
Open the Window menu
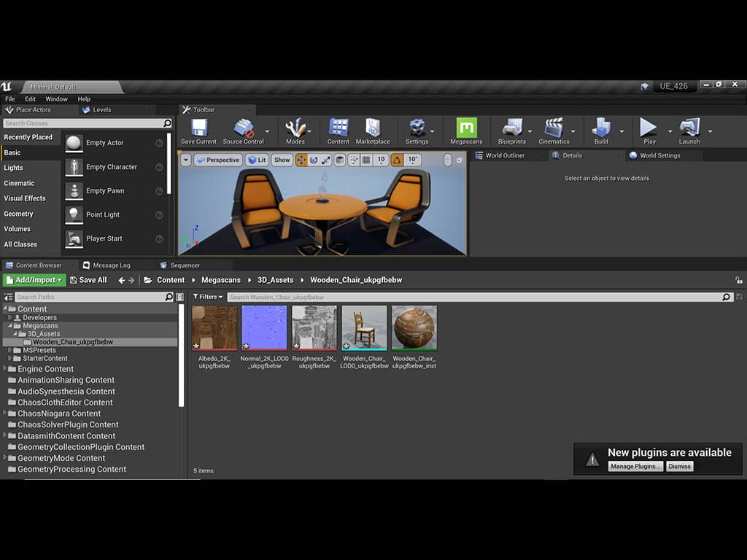pyautogui.click(x=56, y=99)
